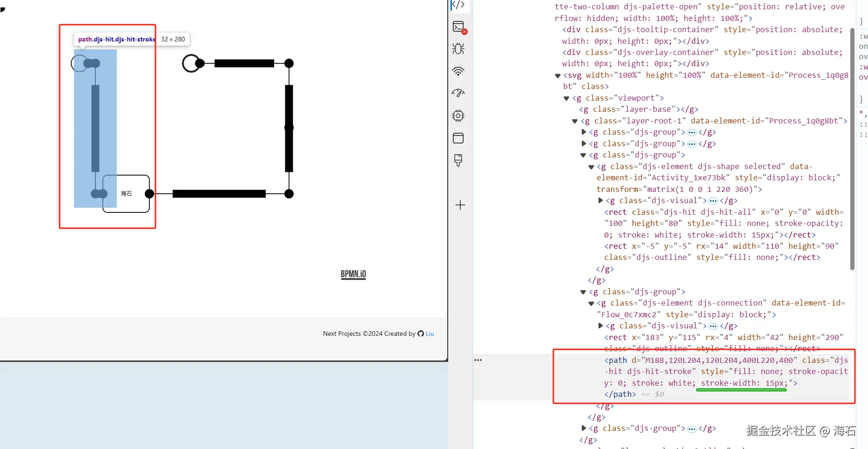868x449 pixels.
Task: Open the Network tool wifi icon
Action: click(458, 71)
